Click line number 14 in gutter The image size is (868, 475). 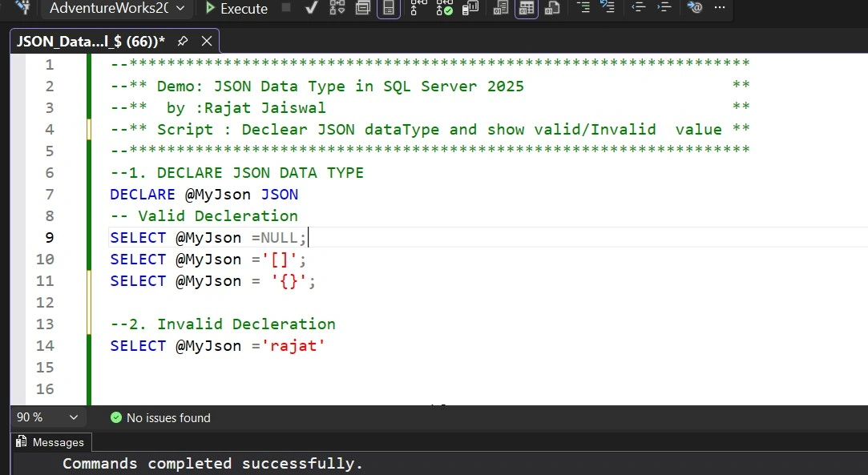45,346
